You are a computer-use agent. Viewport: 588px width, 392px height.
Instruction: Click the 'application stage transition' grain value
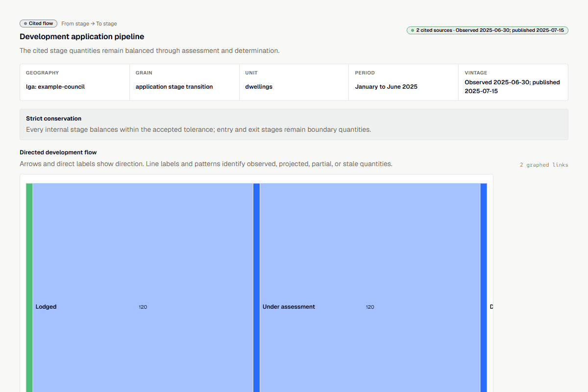click(174, 87)
